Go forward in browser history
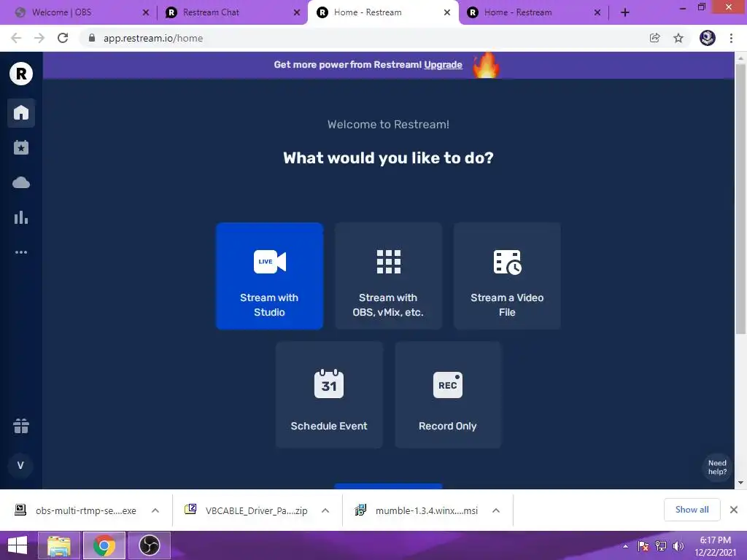This screenshot has width=747, height=560. pyautogui.click(x=39, y=38)
